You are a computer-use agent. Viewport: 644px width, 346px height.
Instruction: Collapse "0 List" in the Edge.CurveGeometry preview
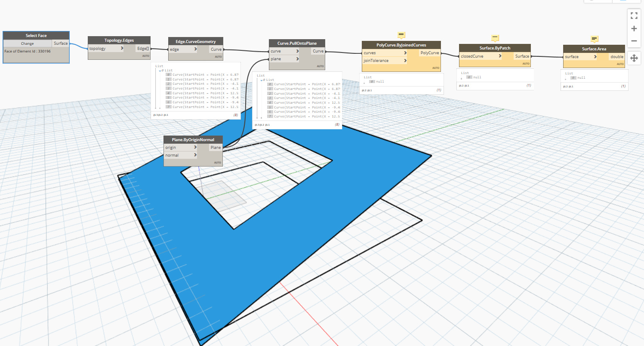tap(160, 71)
